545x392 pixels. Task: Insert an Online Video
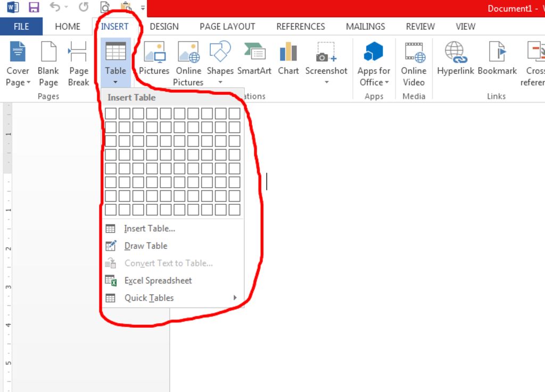pos(414,63)
